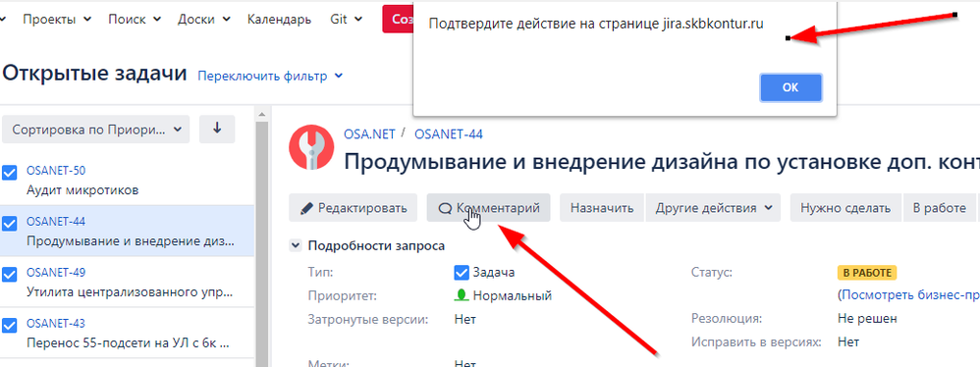This screenshot has width=980, height=367.
Task: Click the issue title Продумывание и внедрение дизайна
Action: tap(661, 162)
